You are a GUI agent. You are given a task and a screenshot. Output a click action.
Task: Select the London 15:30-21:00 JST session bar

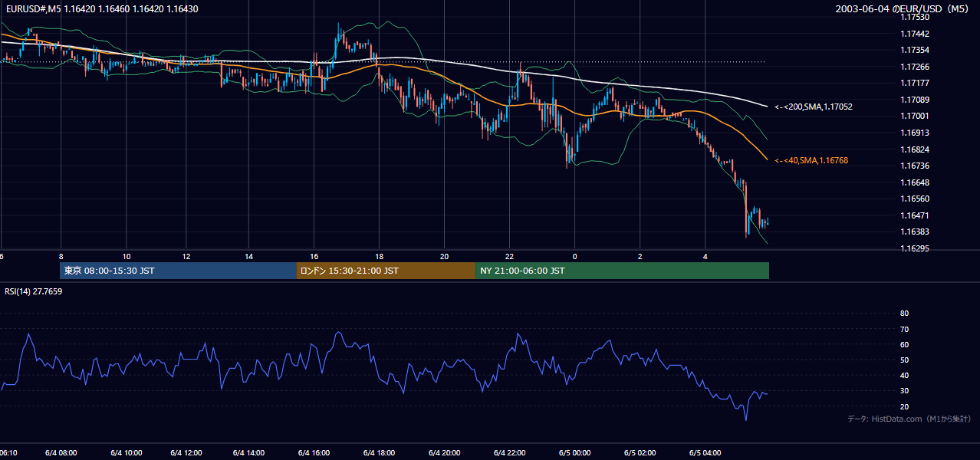[x=386, y=271]
